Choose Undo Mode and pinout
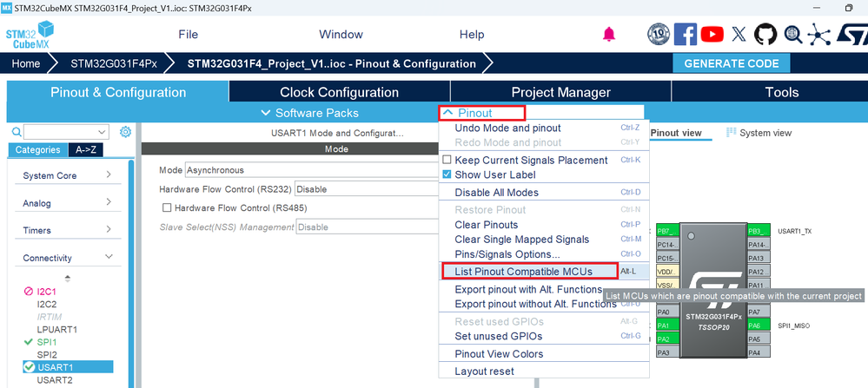Viewport: 868px width, 388px height. point(544,128)
